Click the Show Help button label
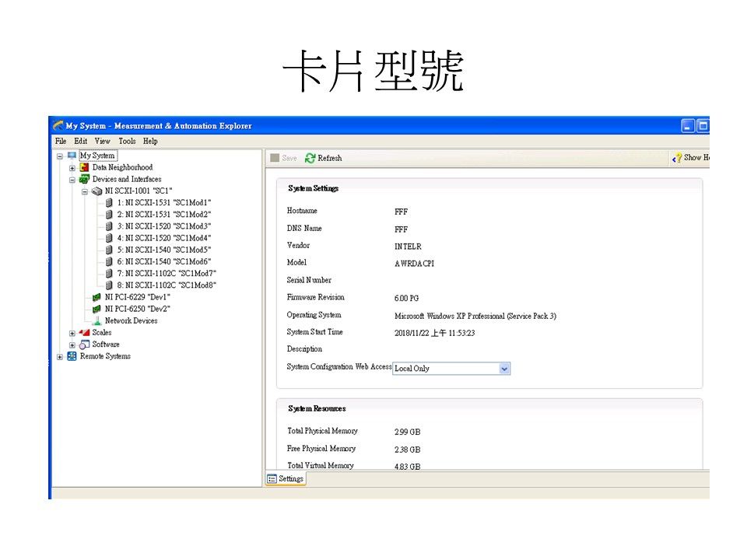 [x=696, y=158]
